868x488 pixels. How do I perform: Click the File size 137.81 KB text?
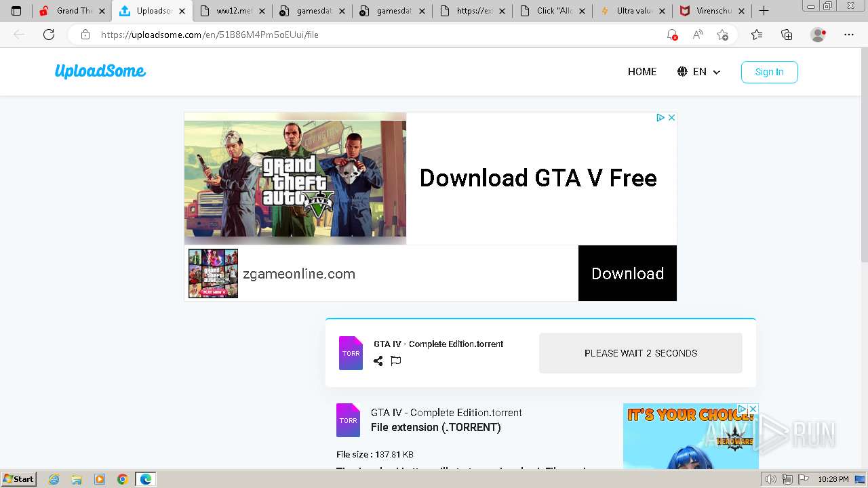375,455
